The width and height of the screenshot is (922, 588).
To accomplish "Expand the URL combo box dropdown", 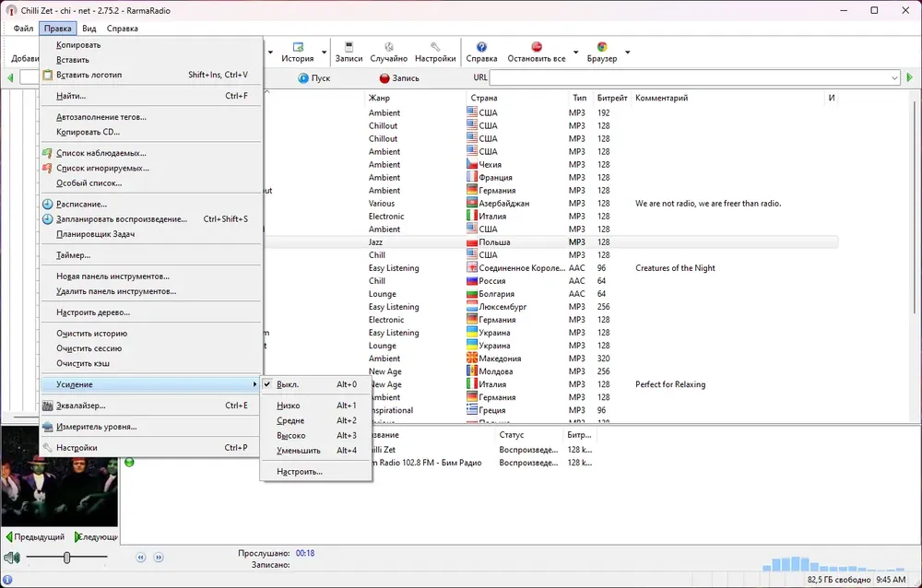I will pos(894,77).
